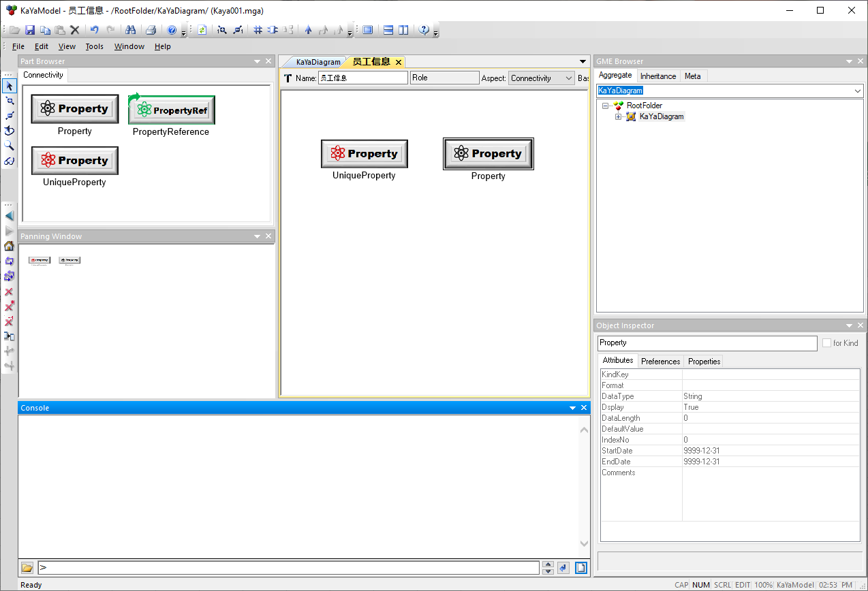Click the Home icon in navigation bar
This screenshot has width=868, height=591.
[x=10, y=246]
